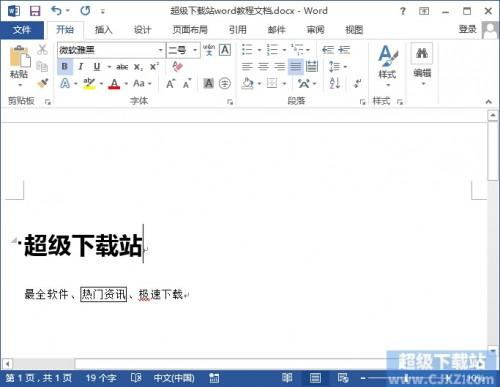The width and height of the screenshot is (500, 387).
Task: Click the distributed alignment icon
Action: (312, 67)
